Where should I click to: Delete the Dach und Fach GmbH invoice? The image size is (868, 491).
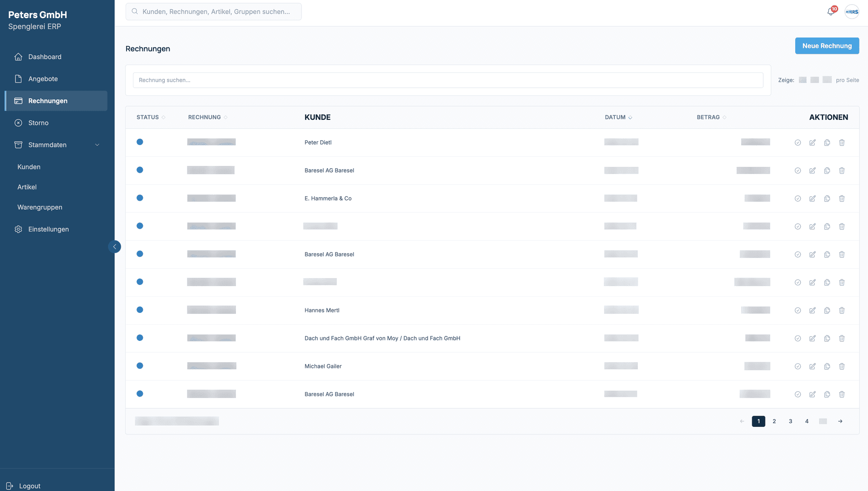[x=842, y=339]
